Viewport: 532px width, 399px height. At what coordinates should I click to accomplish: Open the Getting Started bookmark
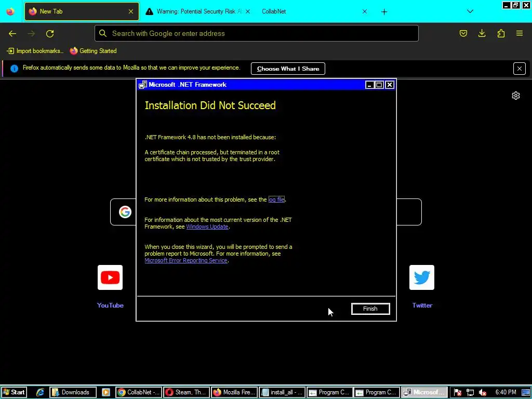click(x=94, y=51)
